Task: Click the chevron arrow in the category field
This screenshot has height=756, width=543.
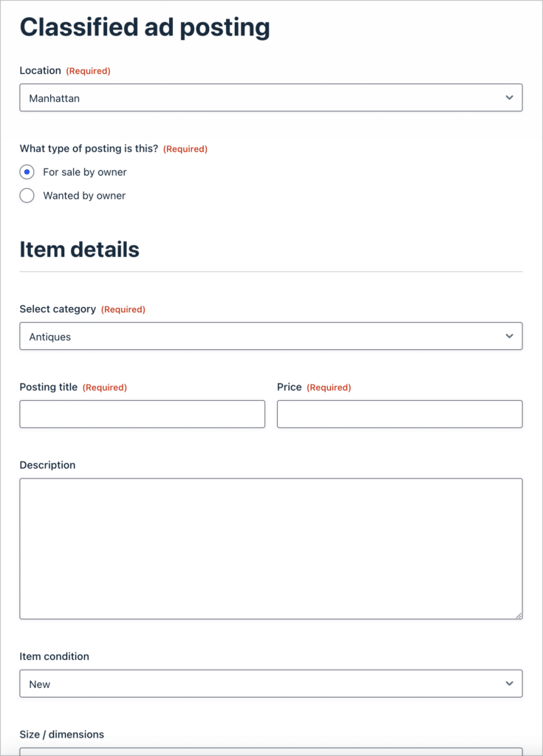Action: pos(509,336)
